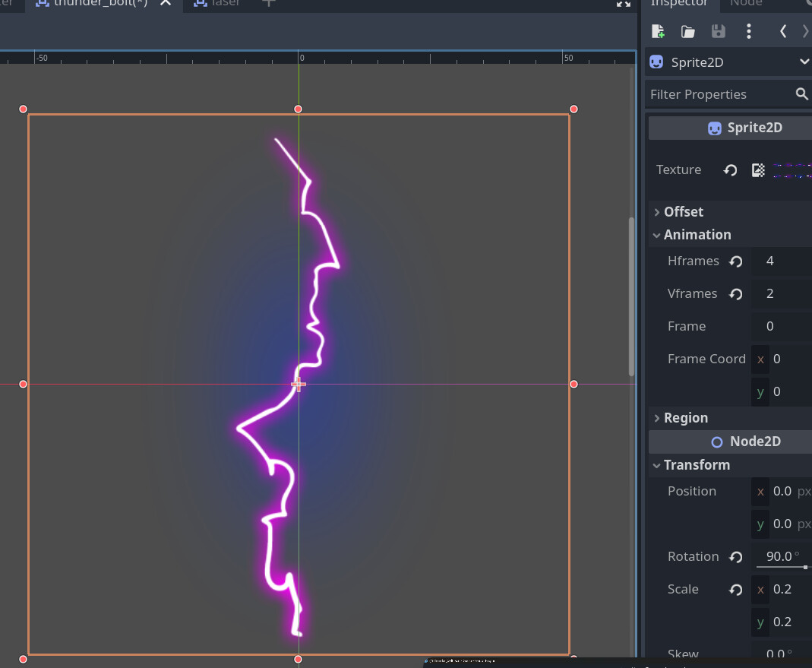
Task: Create a new resource in Inspector
Action: pyautogui.click(x=658, y=31)
